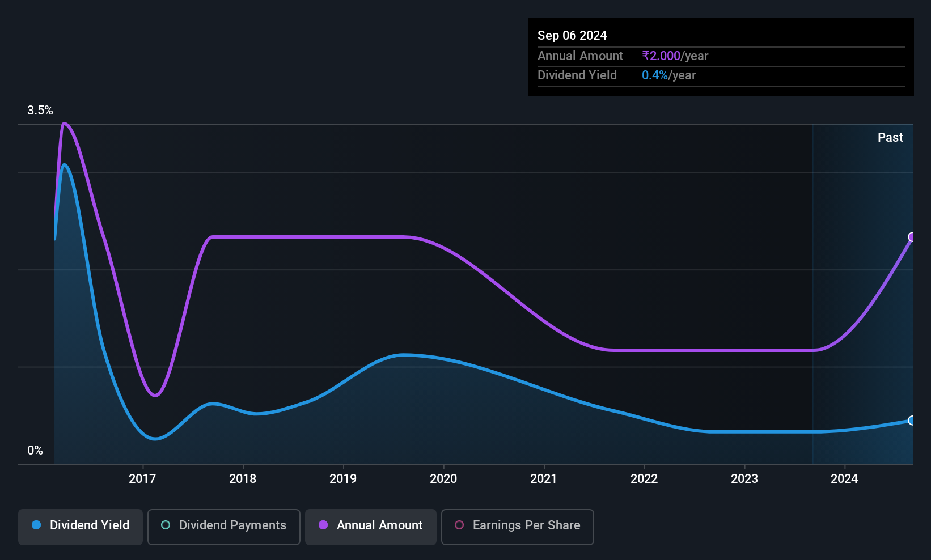Image resolution: width=931 pixels, height=560 pixels.
Task: Click the blue Dividend Yield legend dot
Action: coord(36,525)
